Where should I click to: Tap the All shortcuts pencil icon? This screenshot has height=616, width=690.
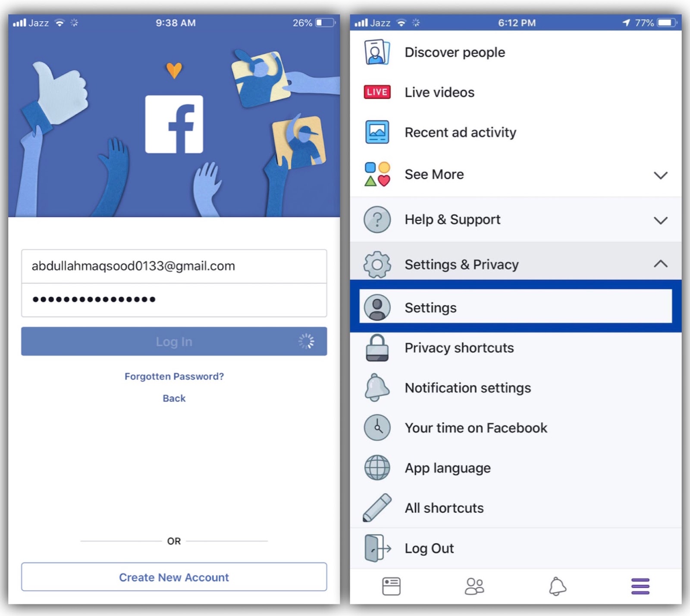(x=377, y=508)
